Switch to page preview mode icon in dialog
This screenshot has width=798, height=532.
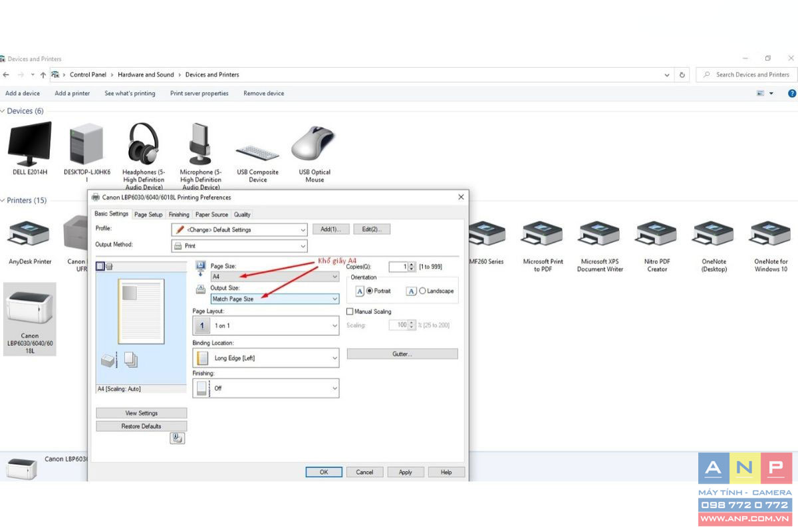click(100, 267)
